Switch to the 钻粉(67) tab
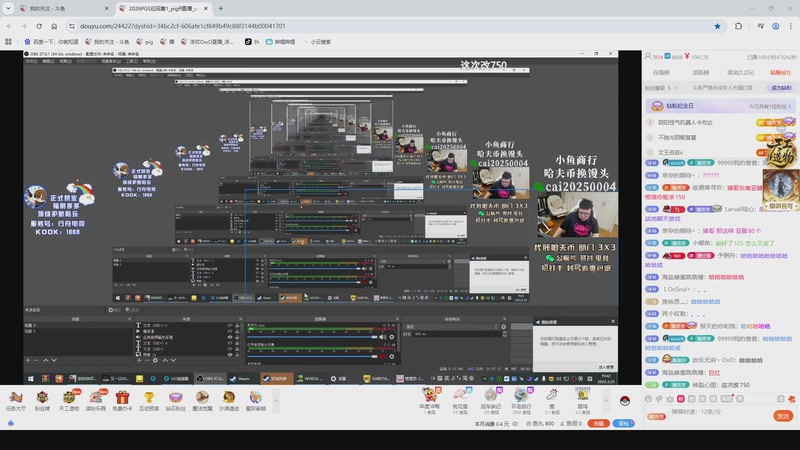 pos(780,72)
